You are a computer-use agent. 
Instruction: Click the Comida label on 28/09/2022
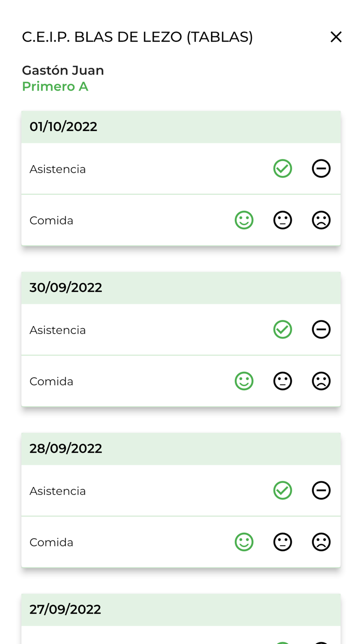point(51,542)
